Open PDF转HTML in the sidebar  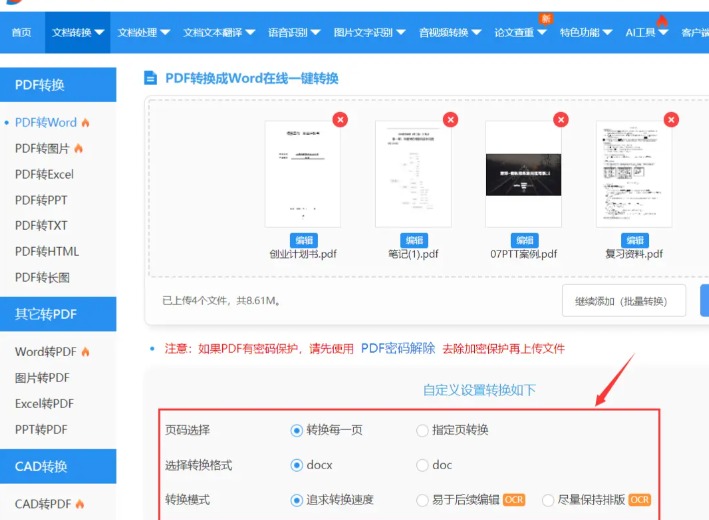pyautogui.click(x=47, y=251)
